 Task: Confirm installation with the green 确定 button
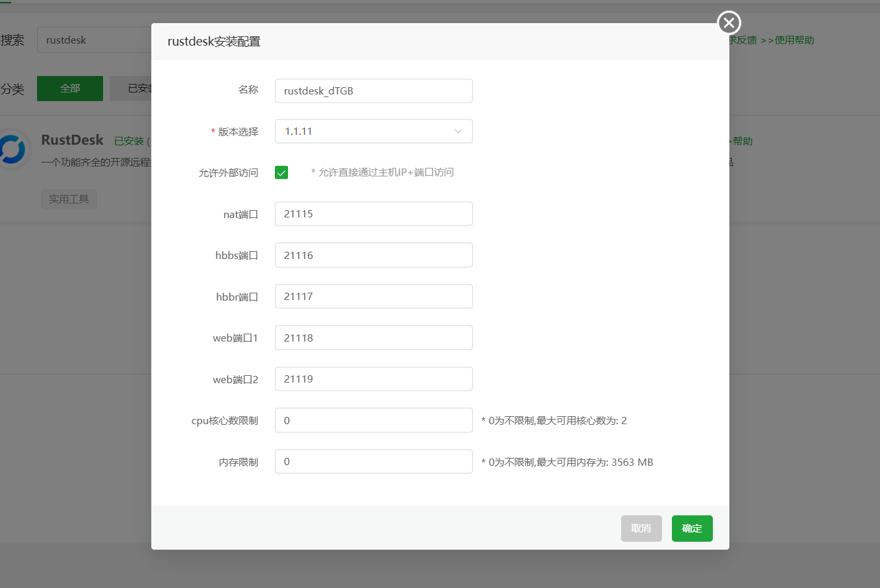pyautogui.click(x=692, y=529)
